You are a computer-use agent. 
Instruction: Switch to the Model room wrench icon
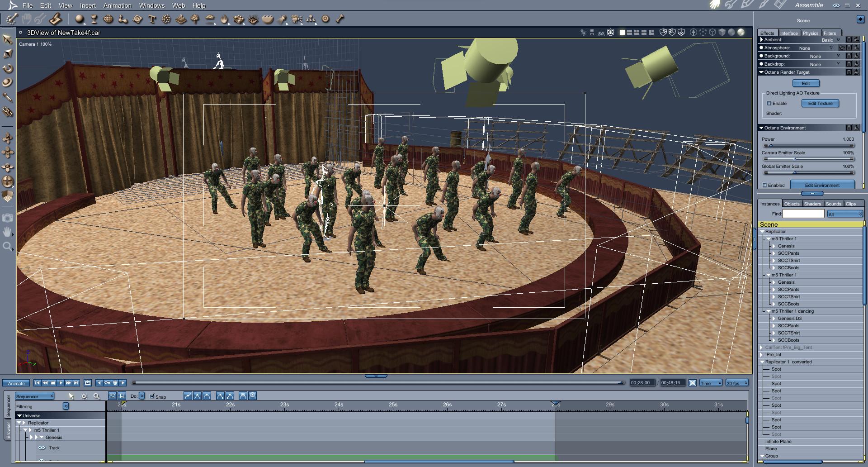(731, 5)
